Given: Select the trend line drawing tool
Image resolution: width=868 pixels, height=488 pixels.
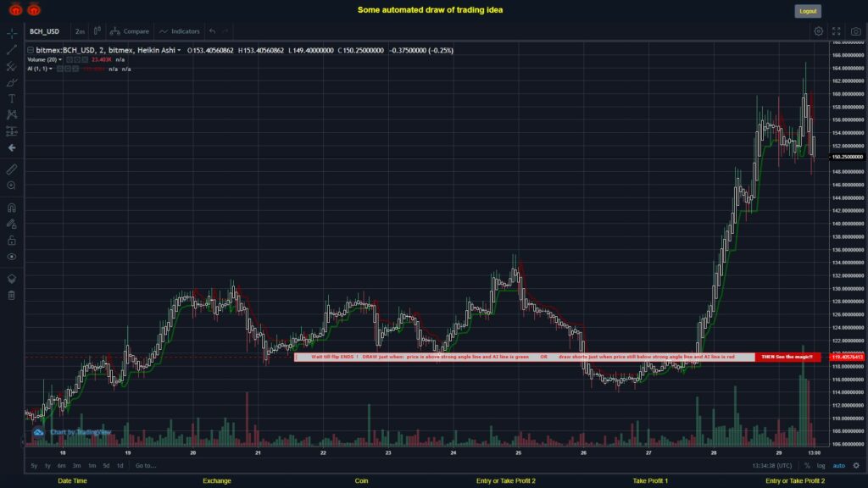Looking at the screenshot, I should pos(12,50).
